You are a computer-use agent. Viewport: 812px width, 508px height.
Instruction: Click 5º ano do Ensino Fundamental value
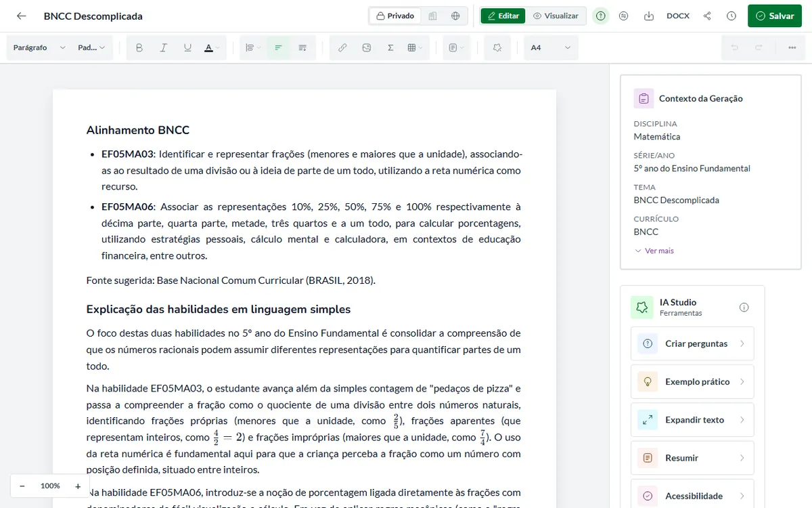pyautogui.click(x=692, y=168)
